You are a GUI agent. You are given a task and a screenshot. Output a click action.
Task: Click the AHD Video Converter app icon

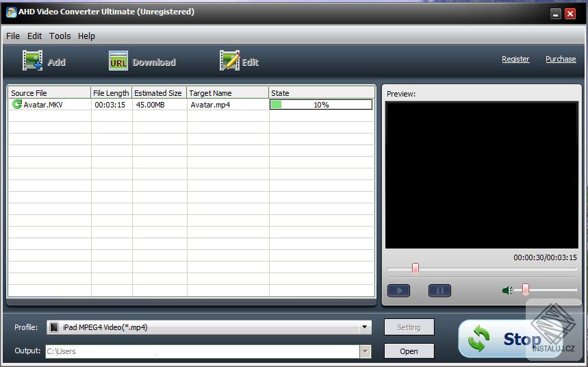(11, 12)
